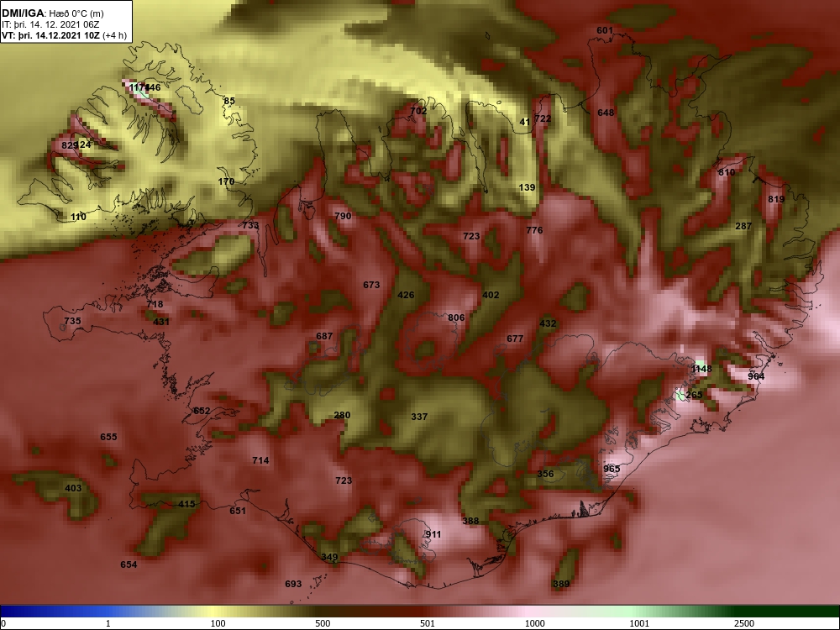Click the map value '806'

(456, 318)
